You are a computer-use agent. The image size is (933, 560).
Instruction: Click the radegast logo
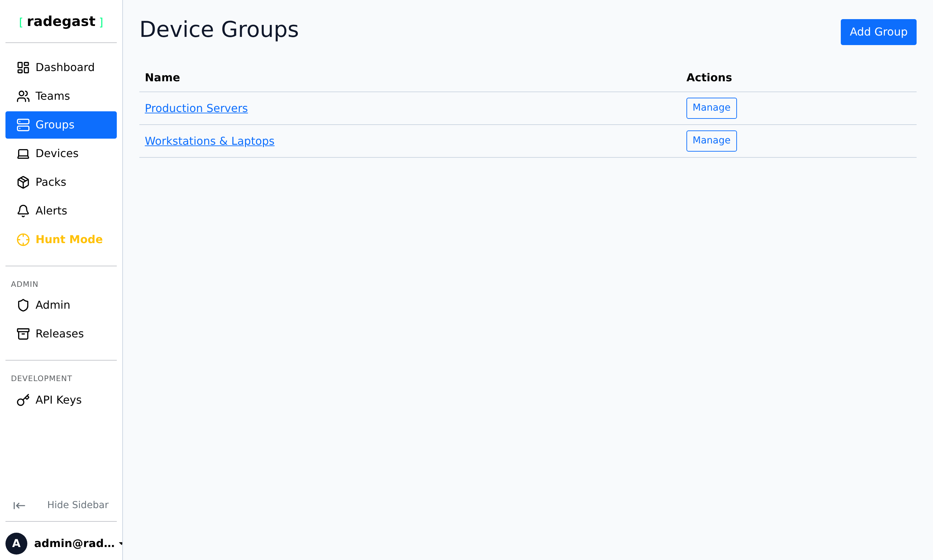pos(61,22)
